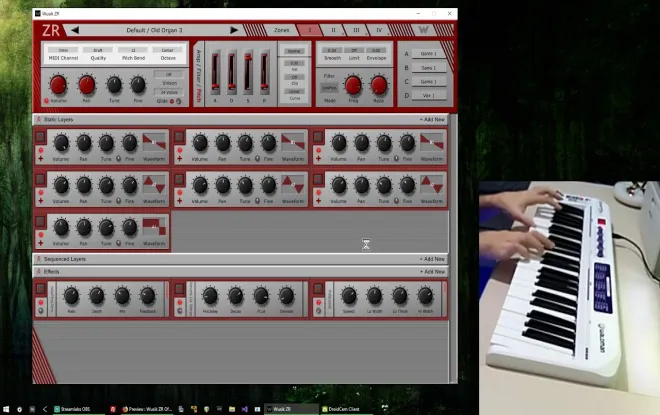Click the slot A Game 1 button
The image size is (660, 415).
(x=428, y=53)
